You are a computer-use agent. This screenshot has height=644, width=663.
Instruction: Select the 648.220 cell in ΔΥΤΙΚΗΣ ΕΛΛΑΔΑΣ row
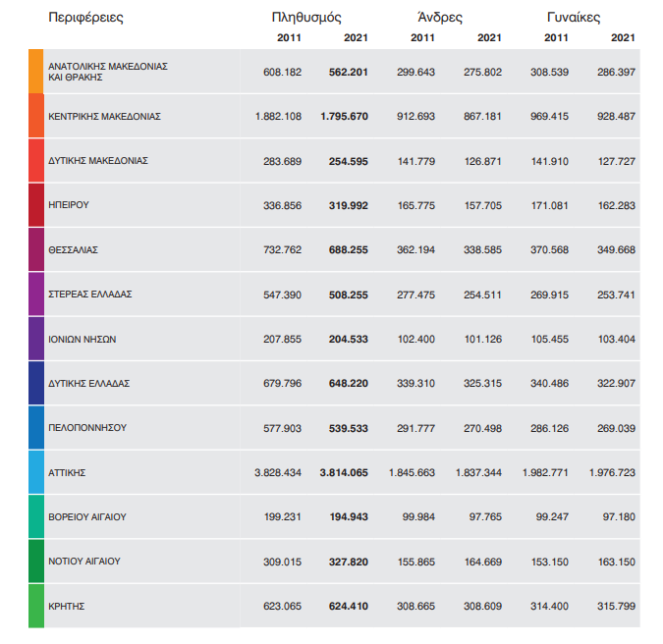tap(348, 383)
